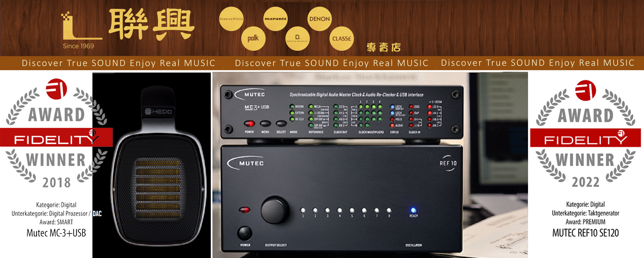Click the blue READY light on the REF 10

tap(413, 210)
